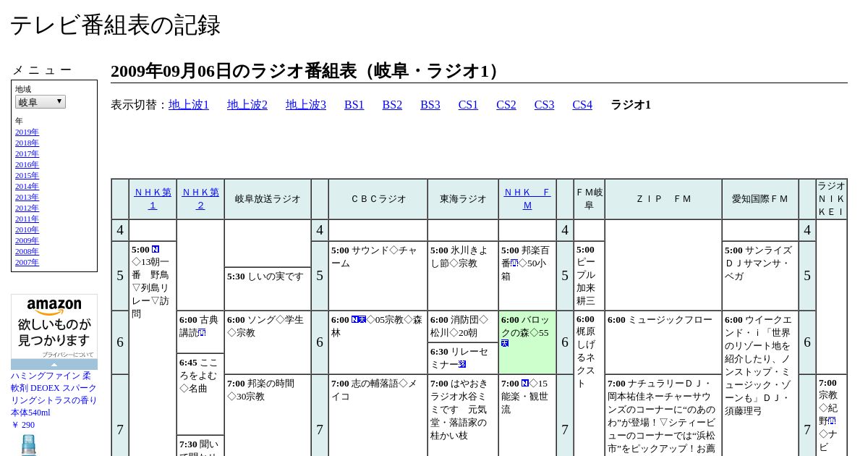Click the icon after リレーセミナー
The image size is (868, 456).
(x=462, y=364)
